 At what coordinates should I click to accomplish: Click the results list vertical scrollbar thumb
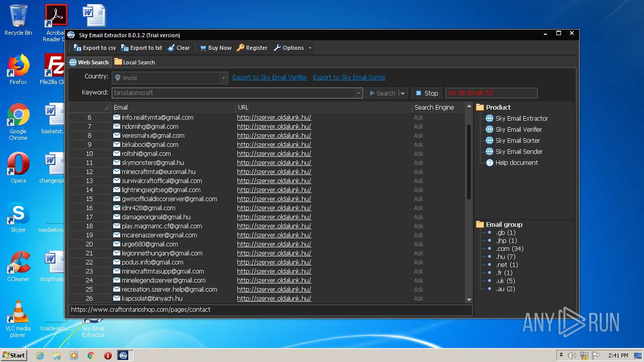point(469,162)
